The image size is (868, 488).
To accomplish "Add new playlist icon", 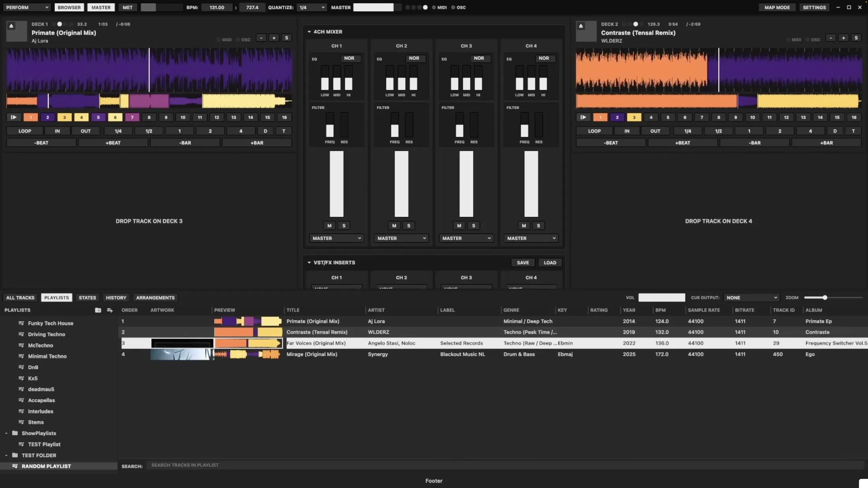I will click(110, 310).
